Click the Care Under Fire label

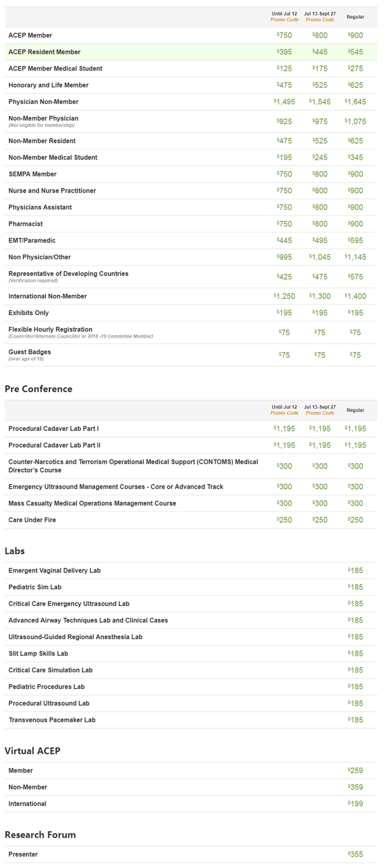32,521
